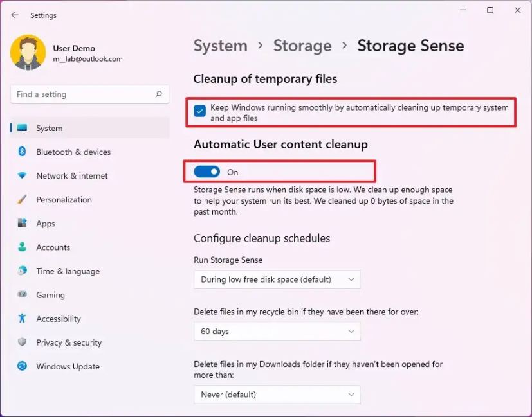Click the Windows Update sync icon

coord(23,366)
